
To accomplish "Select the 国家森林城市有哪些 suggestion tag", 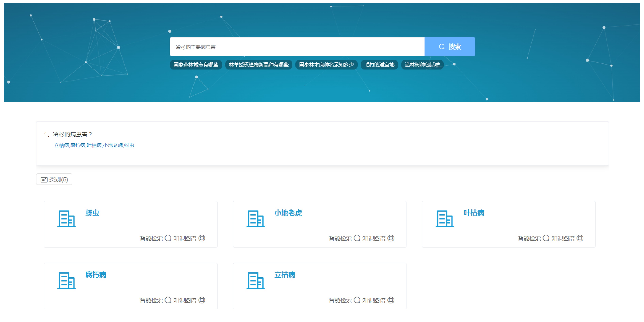I will point(196,65).
